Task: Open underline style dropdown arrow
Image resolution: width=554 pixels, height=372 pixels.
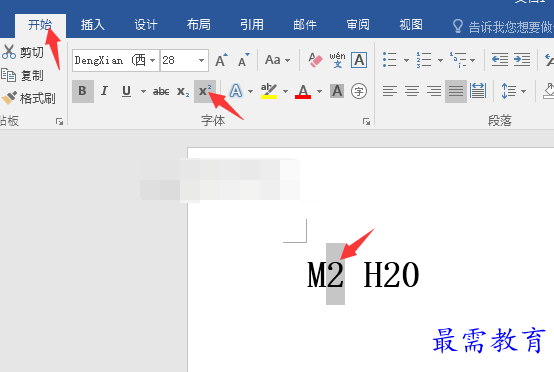Action: pyautogui.click(x=143, y=91)
